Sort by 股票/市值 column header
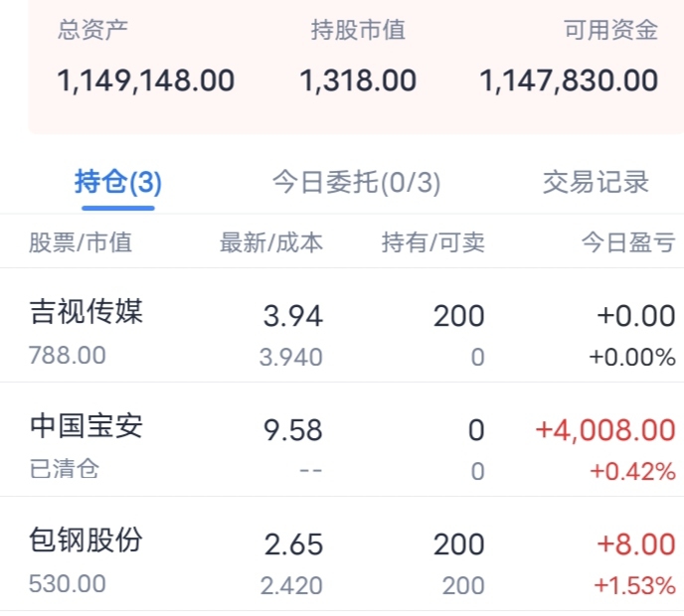The image size is (684, 616). [x=81, y=242]
